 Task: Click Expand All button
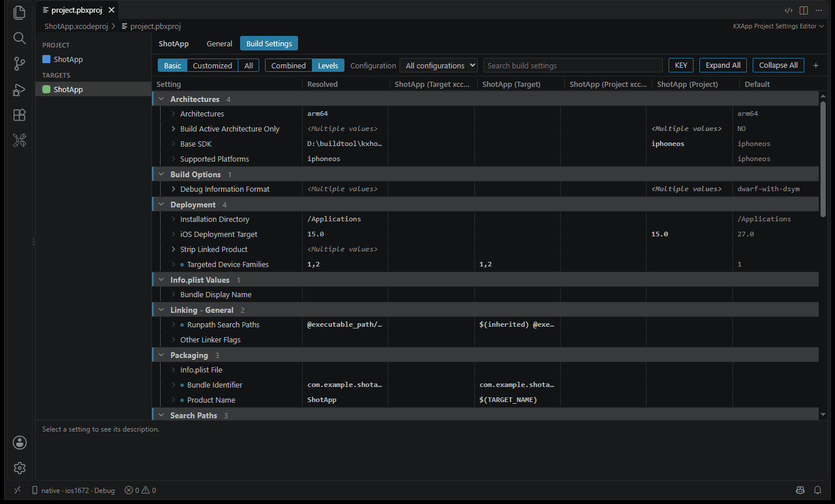[x=723, y=65]
